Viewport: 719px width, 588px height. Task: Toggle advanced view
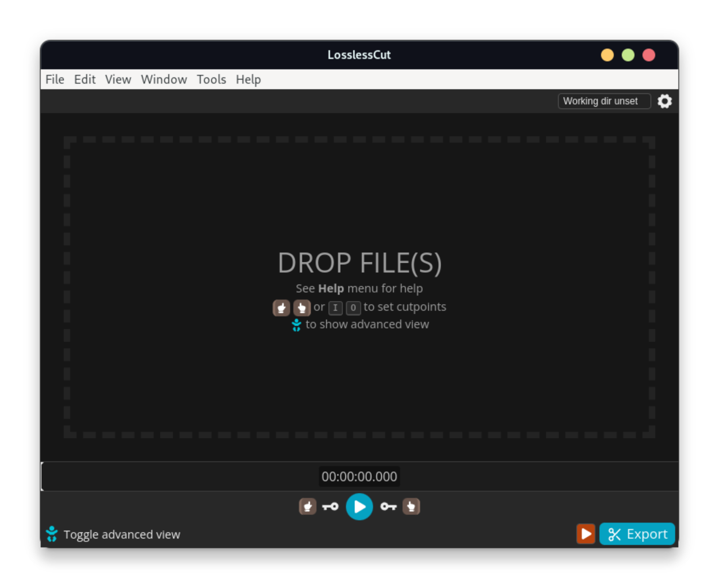(x=122, y=534)
